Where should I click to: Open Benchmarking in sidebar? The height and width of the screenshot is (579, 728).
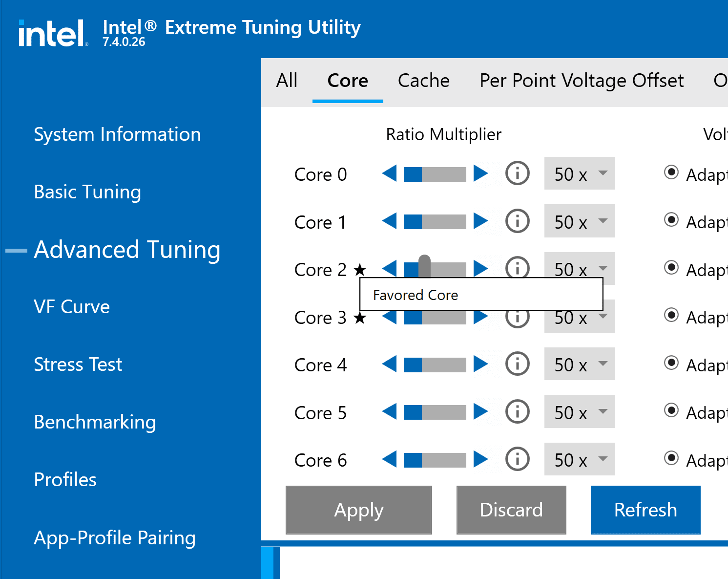click(x=95, y=422)
